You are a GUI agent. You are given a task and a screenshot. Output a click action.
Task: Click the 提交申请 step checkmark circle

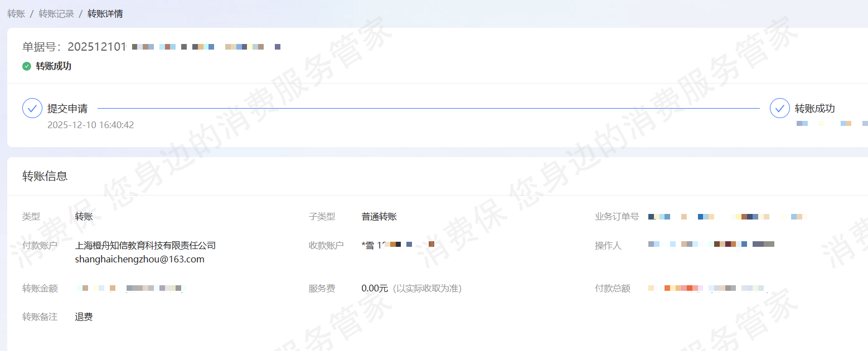coord(32,108)
